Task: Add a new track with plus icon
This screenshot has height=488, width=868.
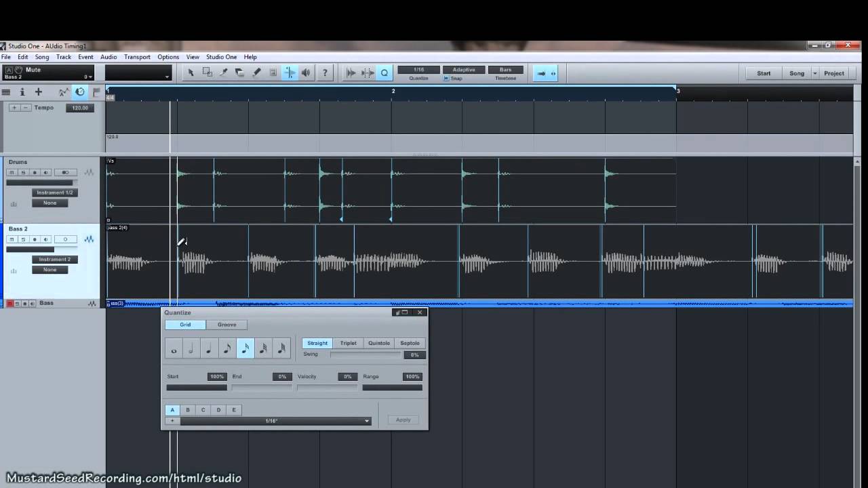Action: point(39,91)
